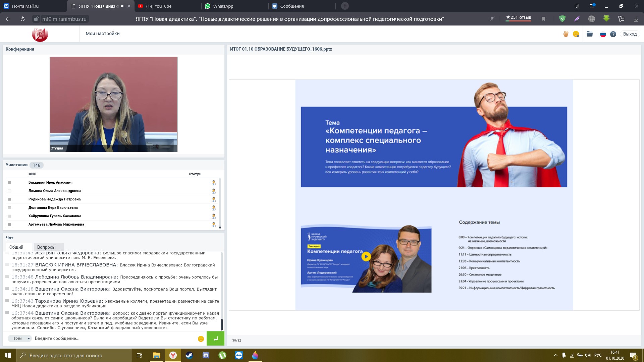Screen dimensions: 644x362
Task: Click the raise hand icon
Action: point(566,34)
